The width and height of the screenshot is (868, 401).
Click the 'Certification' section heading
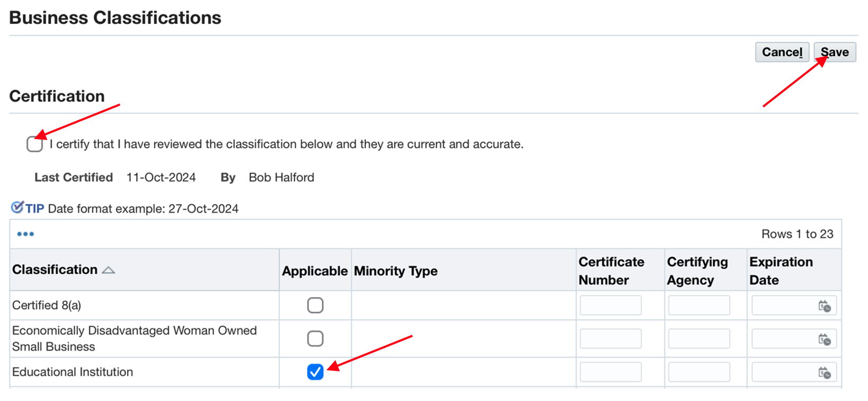[x=57, y=96]
